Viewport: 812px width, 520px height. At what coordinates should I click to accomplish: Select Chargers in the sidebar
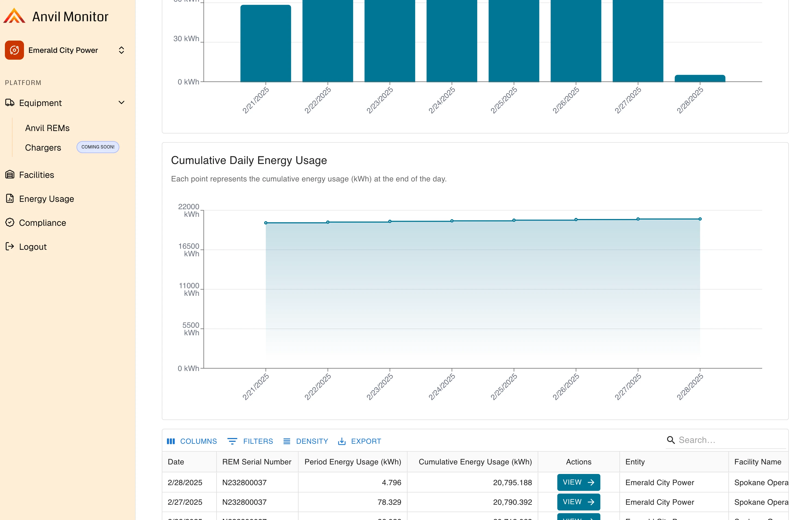[x=43, y=148]
